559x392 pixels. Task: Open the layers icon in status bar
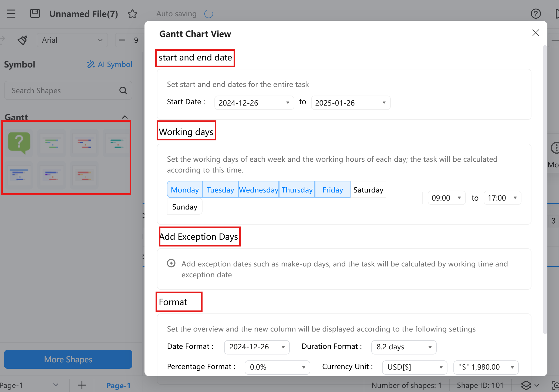tap(526, 385)
